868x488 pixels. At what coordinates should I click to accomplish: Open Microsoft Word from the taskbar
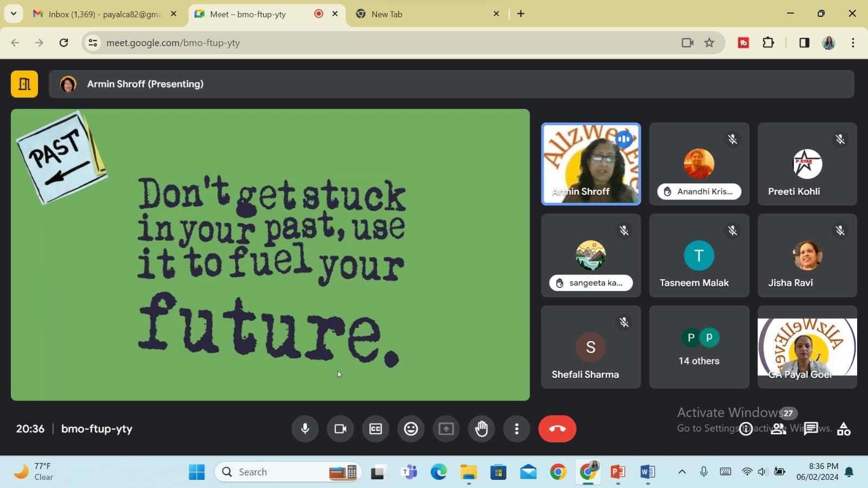[x=647, y=472]
